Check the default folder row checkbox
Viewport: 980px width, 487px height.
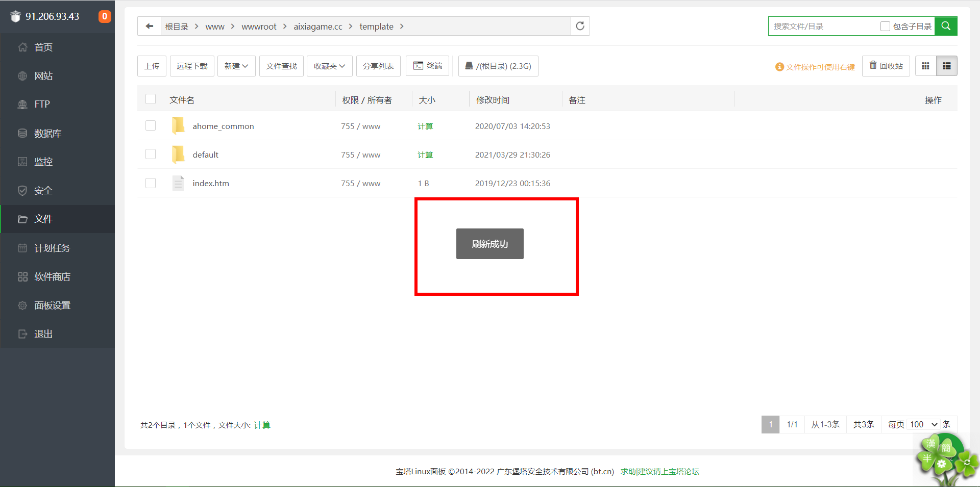click(x=151, y=154)
